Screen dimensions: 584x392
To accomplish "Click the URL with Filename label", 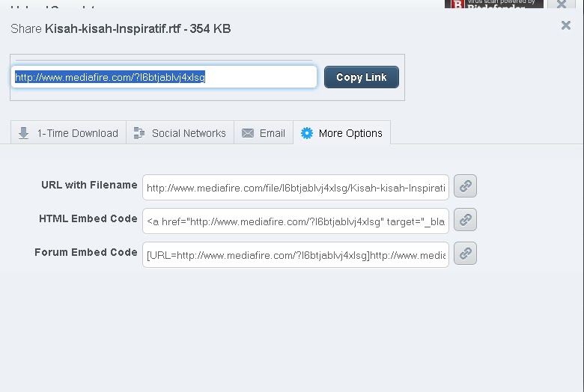I will click(x=89, y=185).
